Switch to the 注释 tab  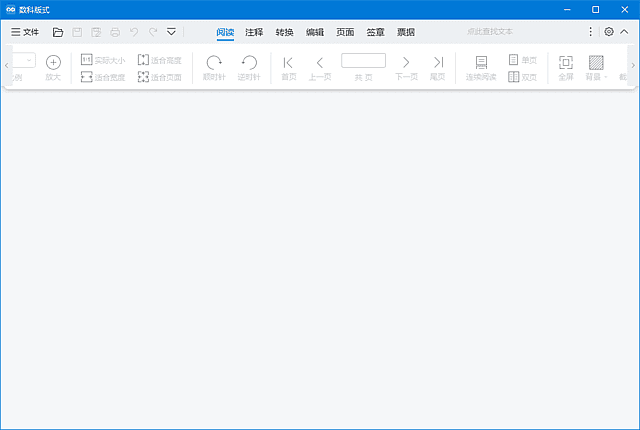coord(254,32)
